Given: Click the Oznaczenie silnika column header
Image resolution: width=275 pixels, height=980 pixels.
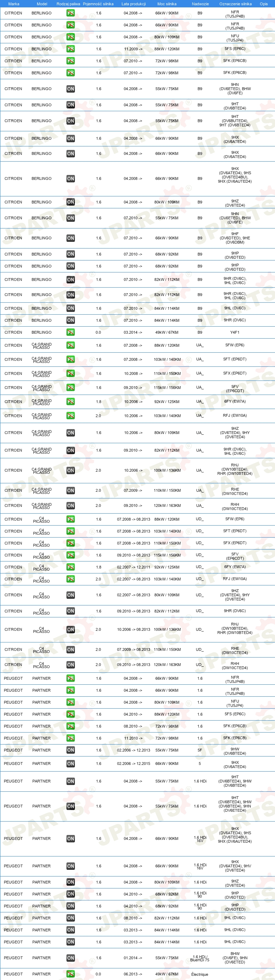Looking at the screenshot, I should click(x=236, y=4).
